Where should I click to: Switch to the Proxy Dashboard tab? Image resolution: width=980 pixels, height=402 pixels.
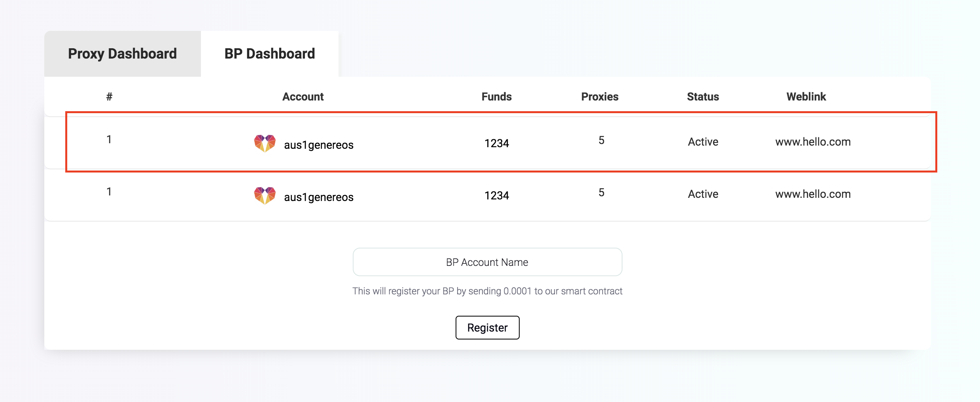(x=122, y=54)
